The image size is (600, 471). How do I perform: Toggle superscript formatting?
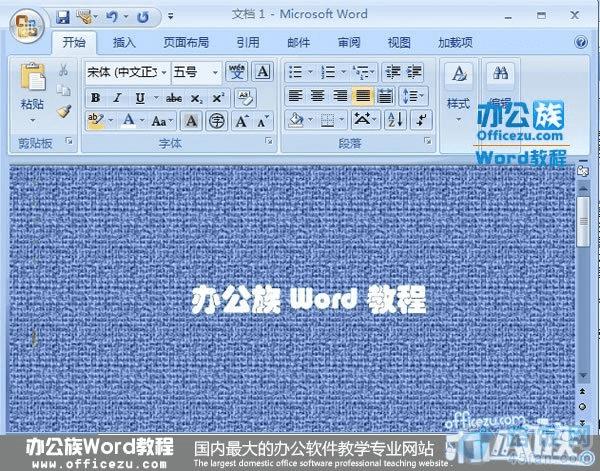(218, 98)
